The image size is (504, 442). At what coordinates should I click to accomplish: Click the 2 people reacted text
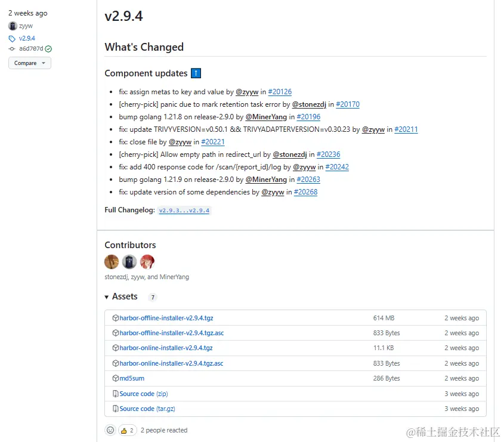(x=164, y=431)
